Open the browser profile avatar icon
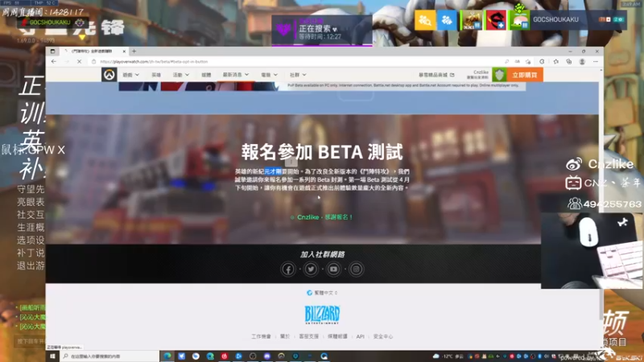This screenshot has height=362, width=644. (x=582, y=62)
